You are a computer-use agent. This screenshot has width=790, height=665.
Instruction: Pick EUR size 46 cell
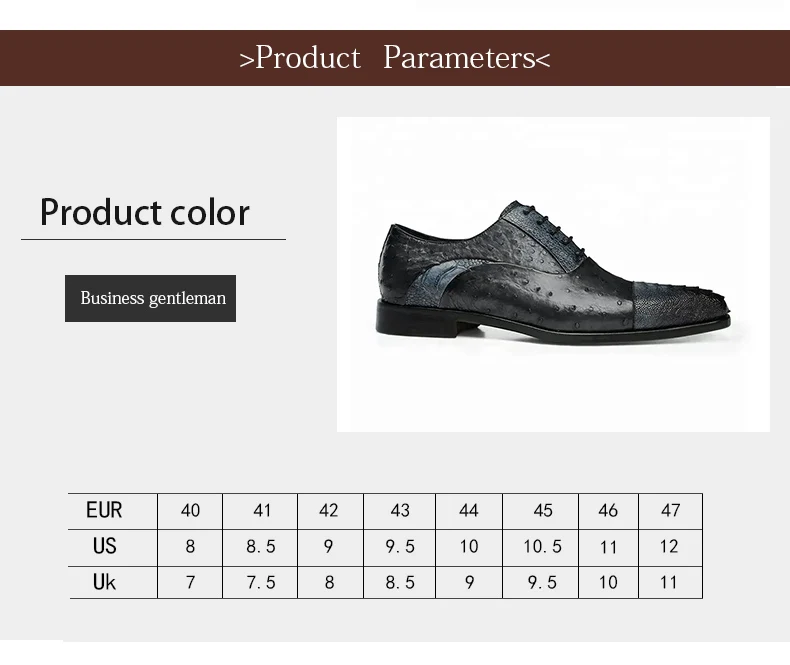tap(608, 511)
